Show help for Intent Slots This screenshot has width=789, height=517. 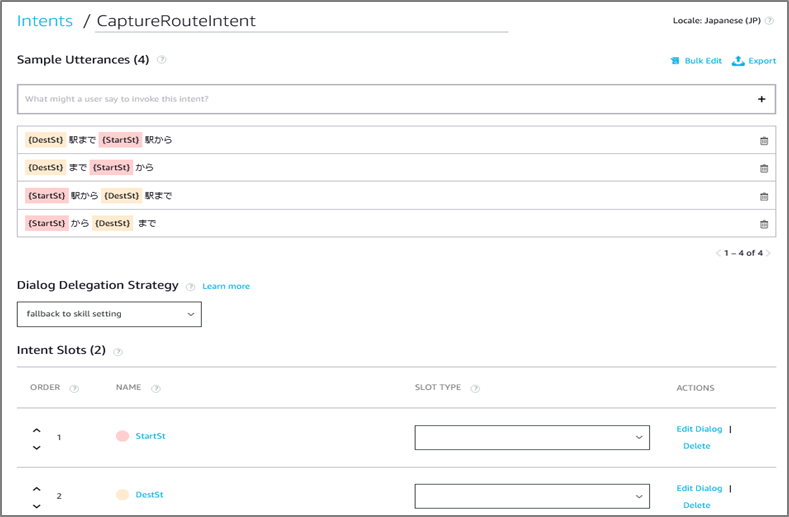click(x=118, y=352)
